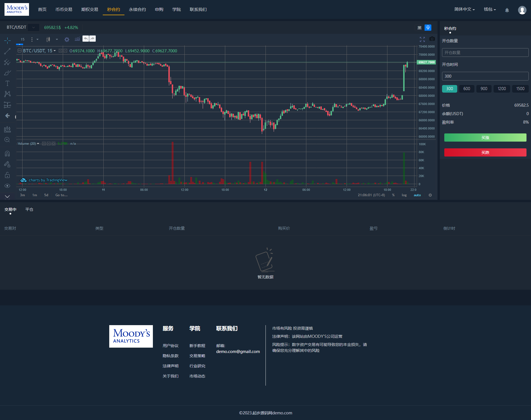Select the pitchfork drawing tool

[x=7, y=62]
